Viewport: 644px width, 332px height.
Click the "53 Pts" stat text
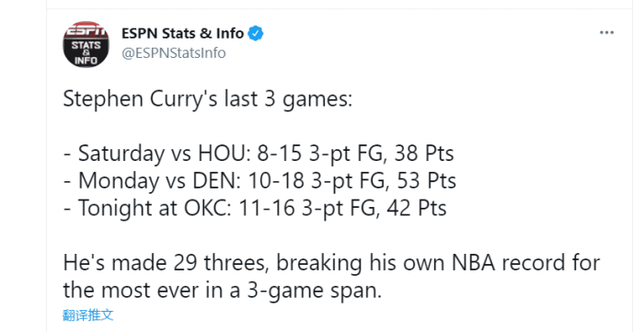click(426, 181)
